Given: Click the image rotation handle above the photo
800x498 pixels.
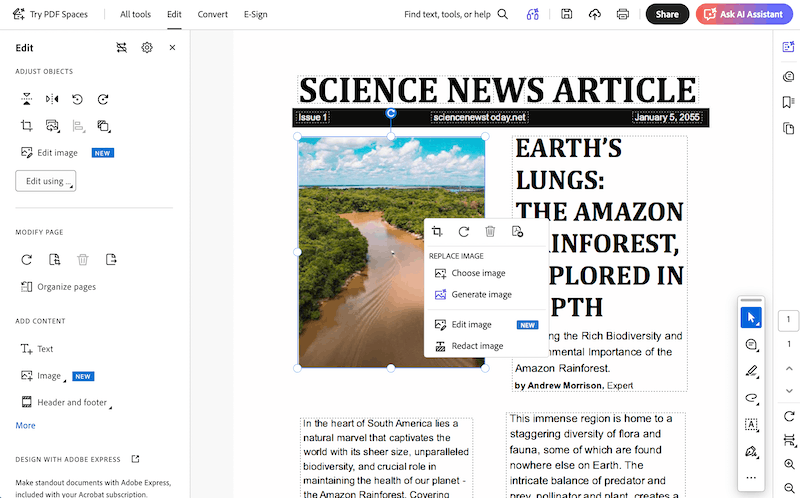Looking at the screenshot, I should click(x=391, y=113).
